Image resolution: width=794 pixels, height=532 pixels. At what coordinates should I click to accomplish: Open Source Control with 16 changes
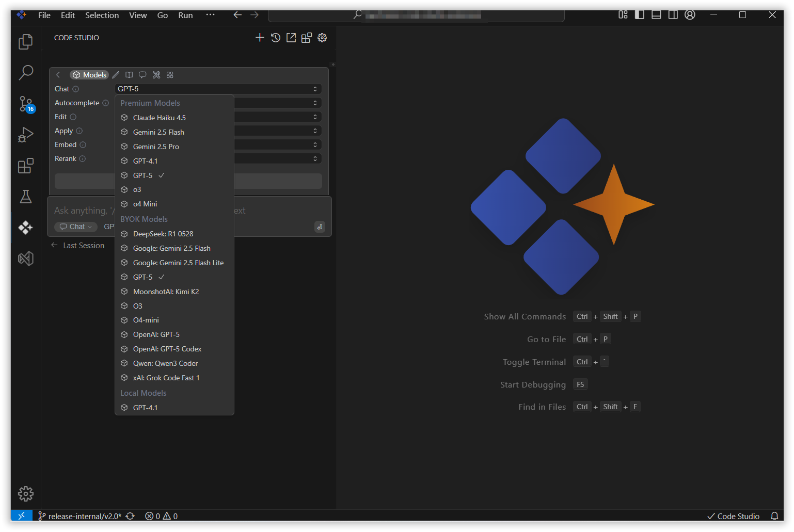pos(25,104)
